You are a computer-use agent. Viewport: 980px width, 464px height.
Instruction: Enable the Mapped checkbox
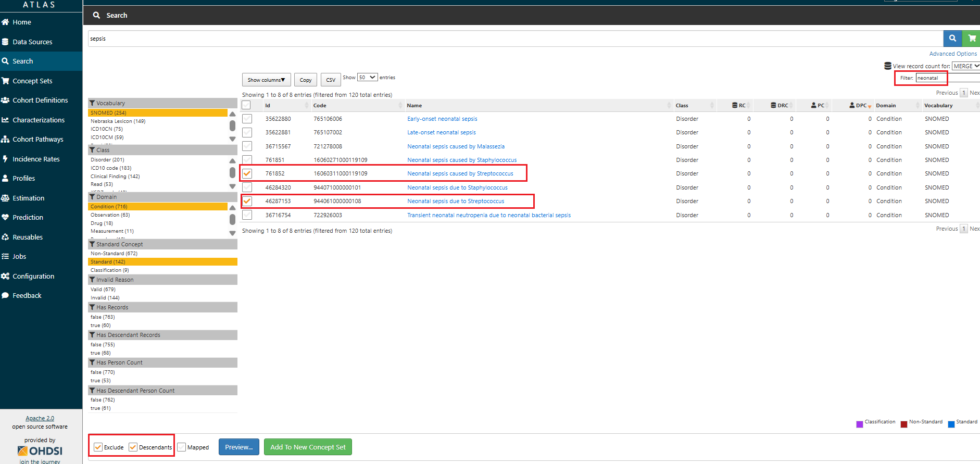(182, 447)
